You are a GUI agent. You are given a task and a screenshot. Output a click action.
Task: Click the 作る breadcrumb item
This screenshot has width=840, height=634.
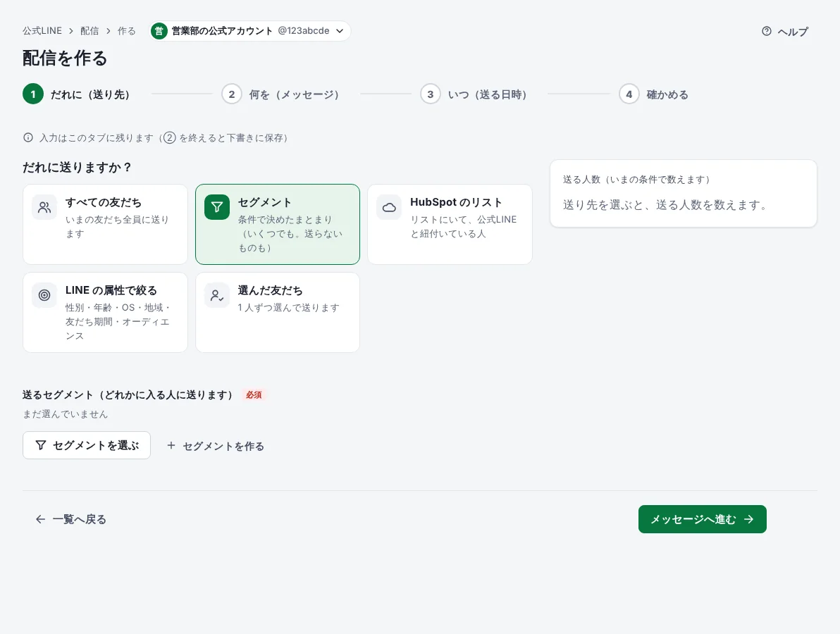pyautogui.click(x=126, y=31)
